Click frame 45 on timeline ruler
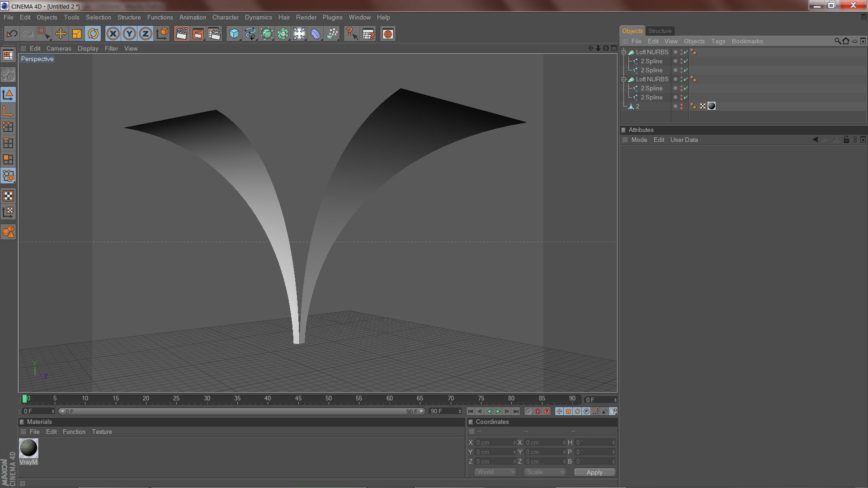868x488 pixels. click(298, 399)
